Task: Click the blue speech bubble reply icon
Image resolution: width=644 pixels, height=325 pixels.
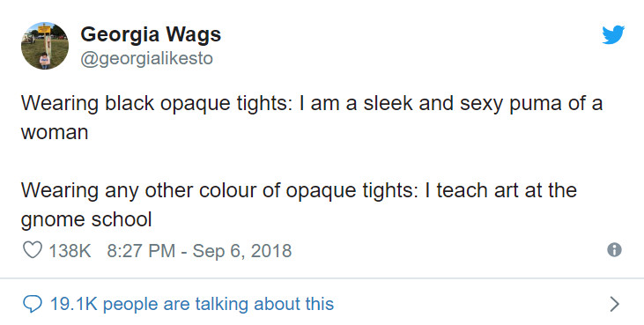Action: coord(32,304)
